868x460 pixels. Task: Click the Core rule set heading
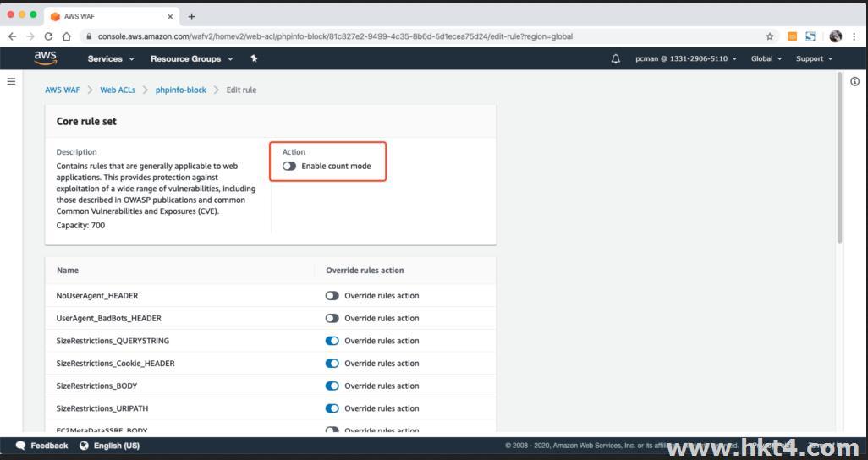[86, 121]
